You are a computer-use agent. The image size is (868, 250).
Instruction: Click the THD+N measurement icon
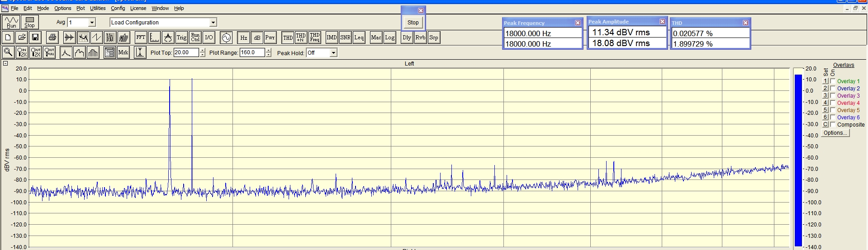tap(301, 38)
